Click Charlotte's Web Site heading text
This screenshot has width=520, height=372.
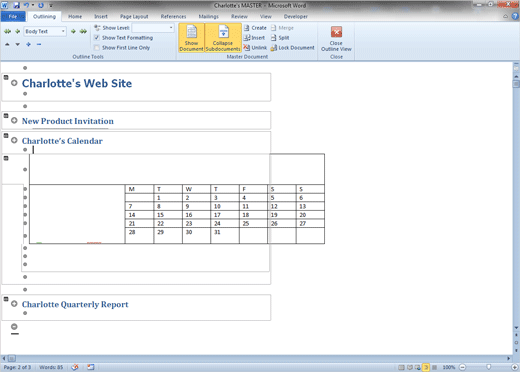coord(77,83)
